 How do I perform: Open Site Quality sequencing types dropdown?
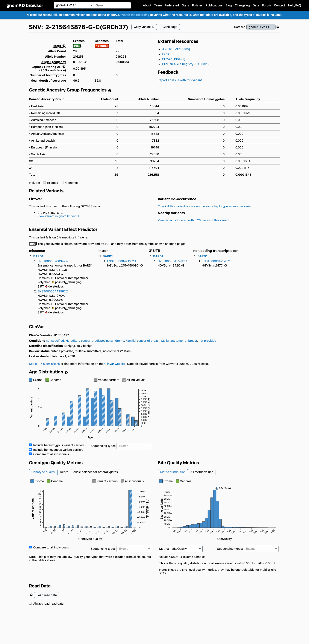pos(261,549)
